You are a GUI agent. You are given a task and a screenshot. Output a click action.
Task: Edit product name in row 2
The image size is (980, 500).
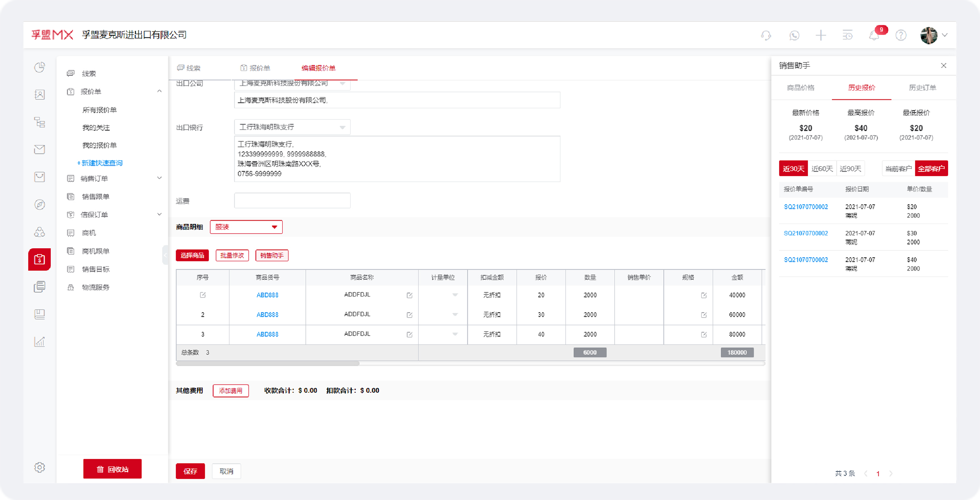[x=409, y=315]
